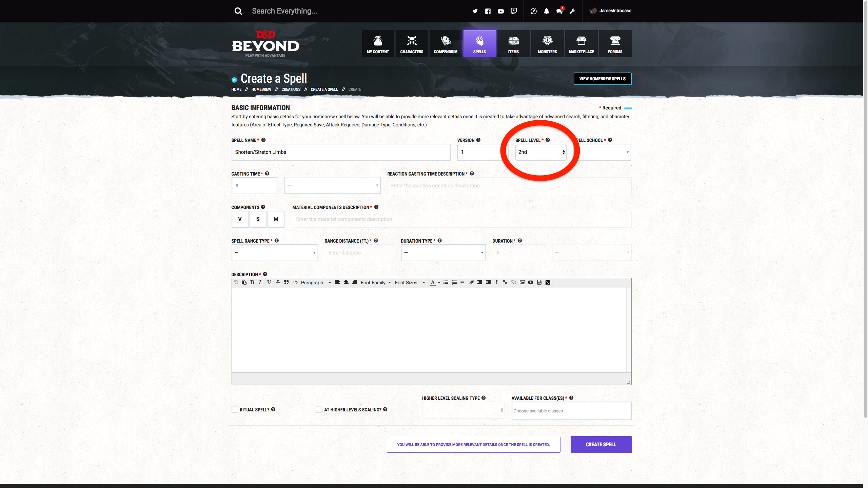Apply blockquote formatting in editor
The width and height of the screenshot is (868, 488).
click(x=286, y=282)
